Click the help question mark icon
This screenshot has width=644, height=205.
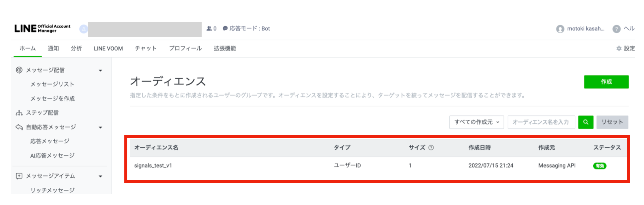(616, 29)
